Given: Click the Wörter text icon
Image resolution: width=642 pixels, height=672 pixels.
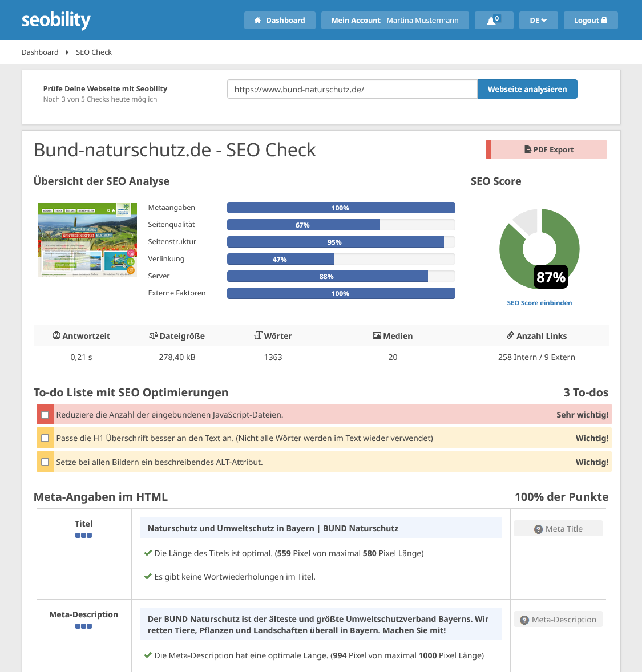Looking at the screenshot, I should (x=258, y=335).
